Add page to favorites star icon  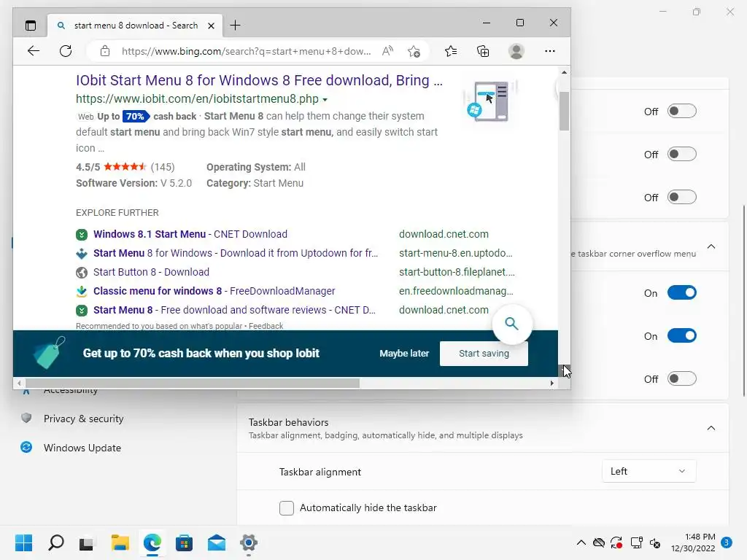414,51
